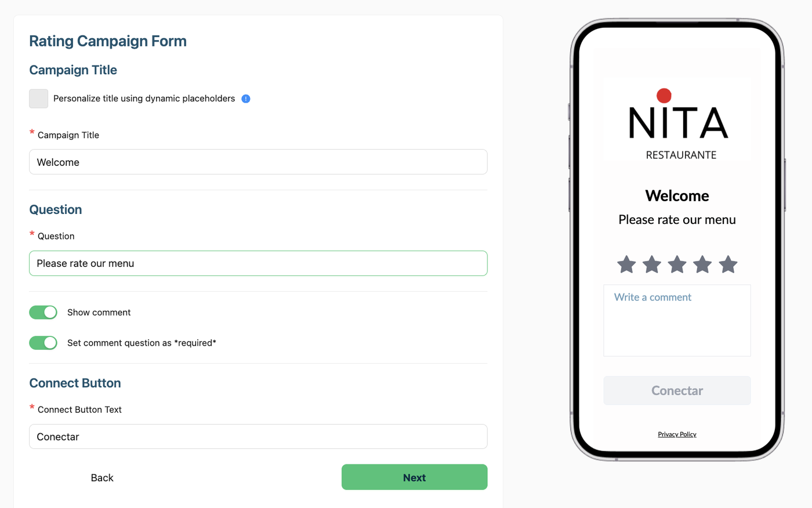Image resolution: width=812 pixels, height=508 pixels.
Task: Tap the Conectar button in phone preview
Action: tap(677, 390)
